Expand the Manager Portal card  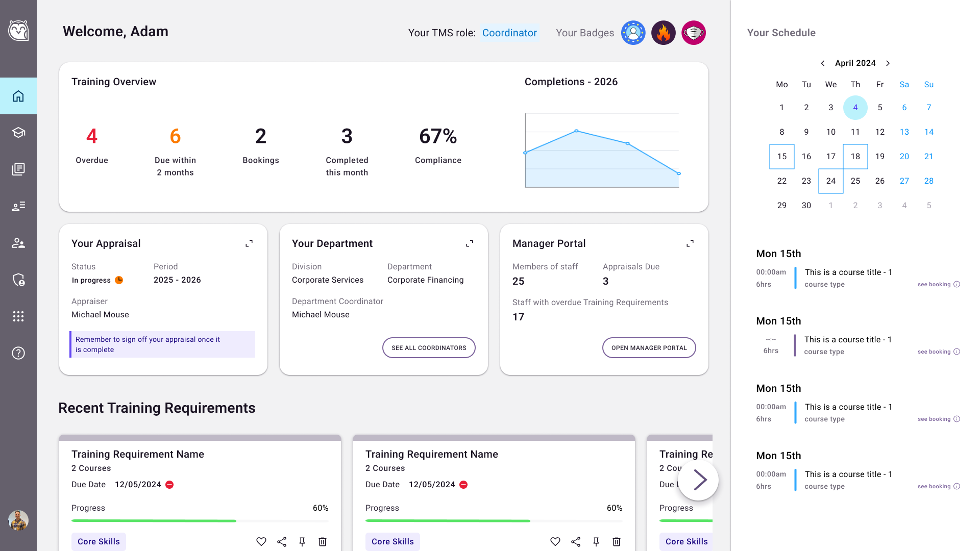coord(690,244)
